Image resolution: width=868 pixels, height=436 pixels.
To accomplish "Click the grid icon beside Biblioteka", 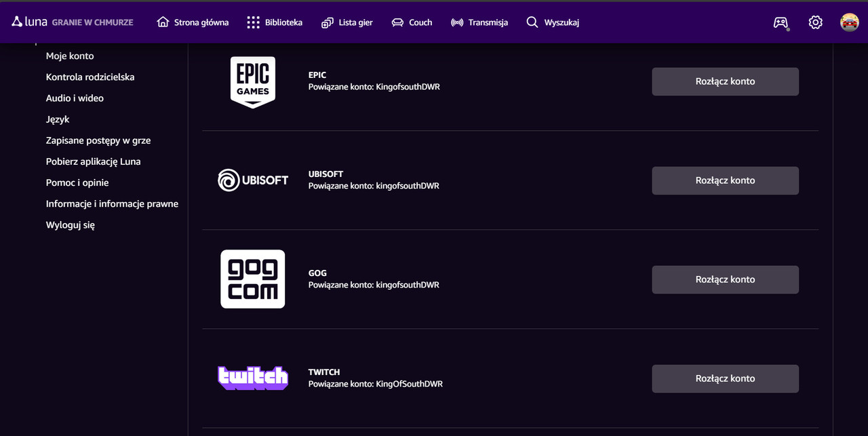I will [254, 22].
